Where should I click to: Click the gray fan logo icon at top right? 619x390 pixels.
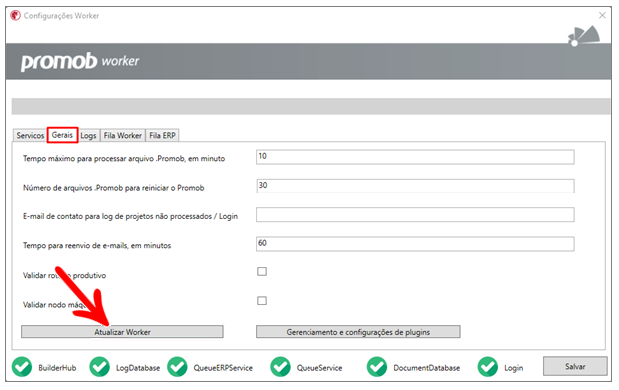pos(584,36)
